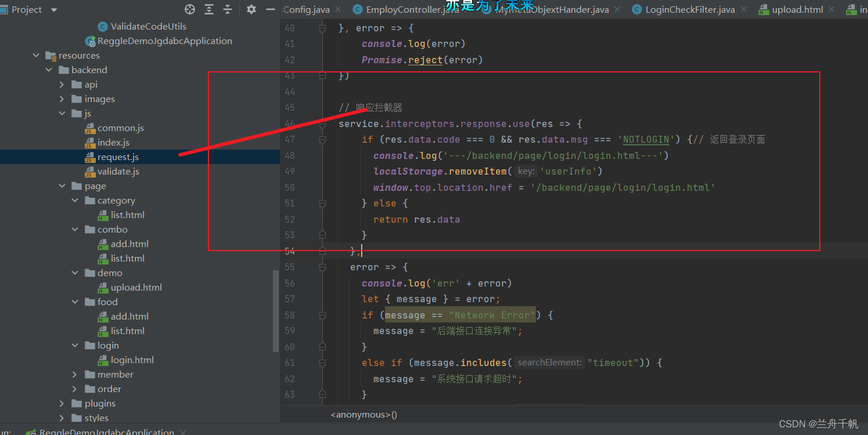Collapse the backend folder
The width and height of the screenshot is (868, 435).
[x=49, y=70]
